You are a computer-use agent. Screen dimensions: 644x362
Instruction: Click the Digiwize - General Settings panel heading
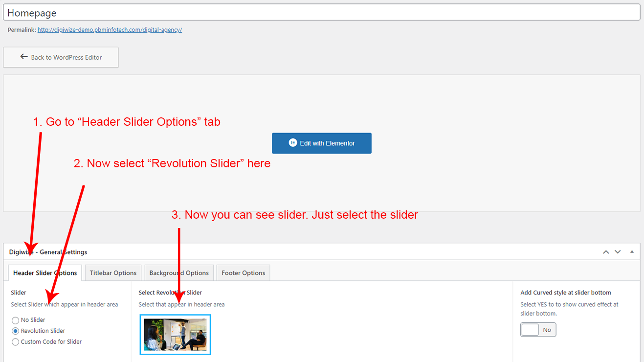pos(48,252)
